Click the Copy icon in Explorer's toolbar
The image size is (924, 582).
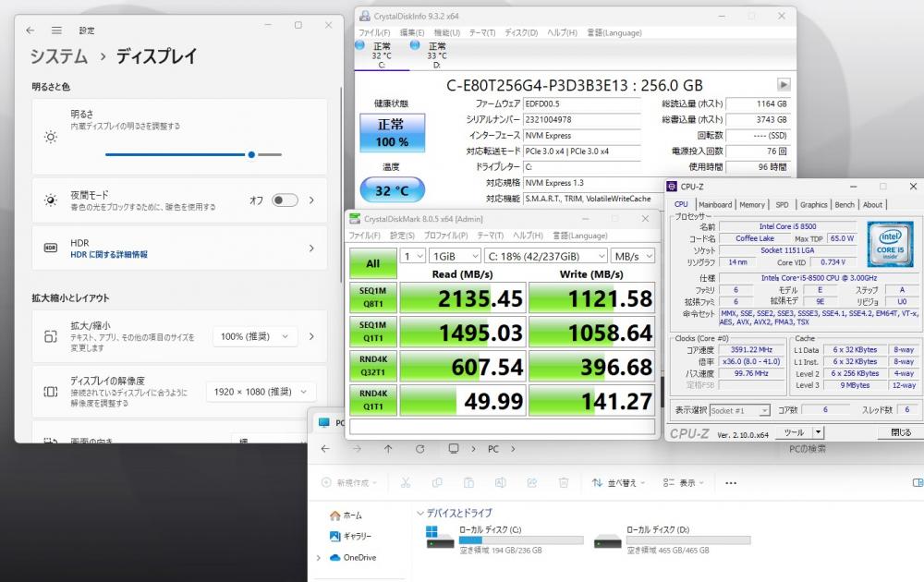(x=437, y=483)
